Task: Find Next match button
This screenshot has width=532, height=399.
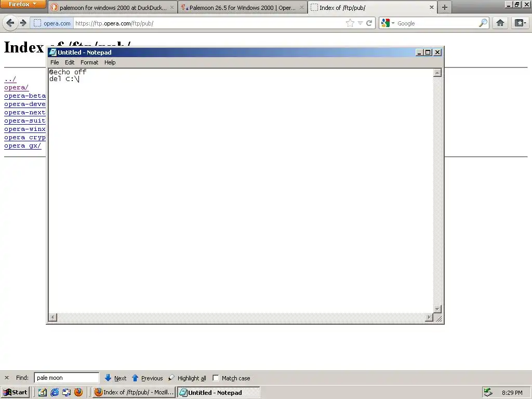Action: [x=115, y=378]
